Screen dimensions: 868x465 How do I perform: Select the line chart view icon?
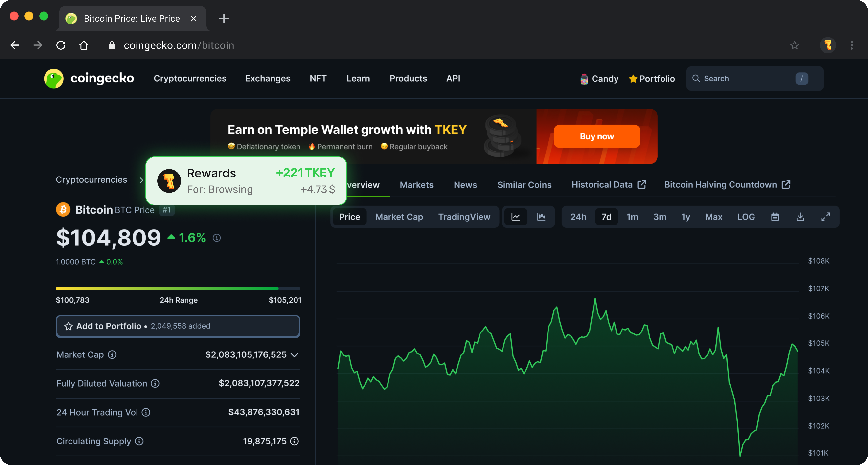pyautogui.click(x=516, y=217)
